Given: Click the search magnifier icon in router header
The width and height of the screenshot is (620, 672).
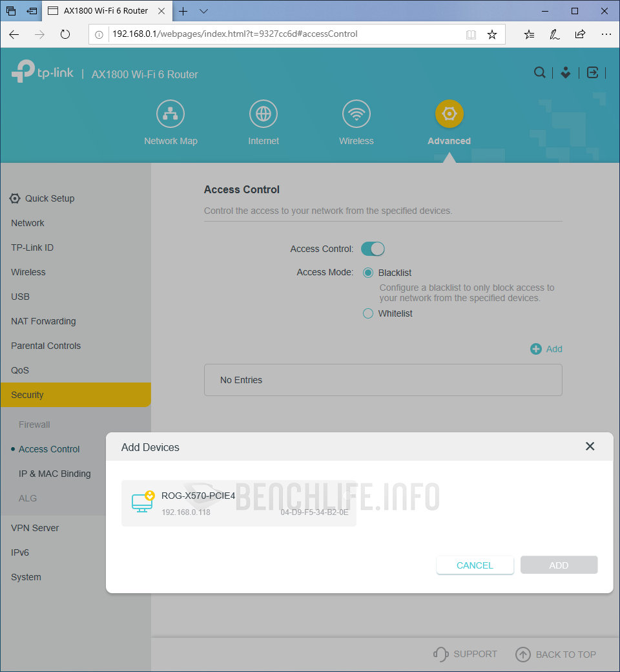Looking at the screenshot, I should 539,72.
